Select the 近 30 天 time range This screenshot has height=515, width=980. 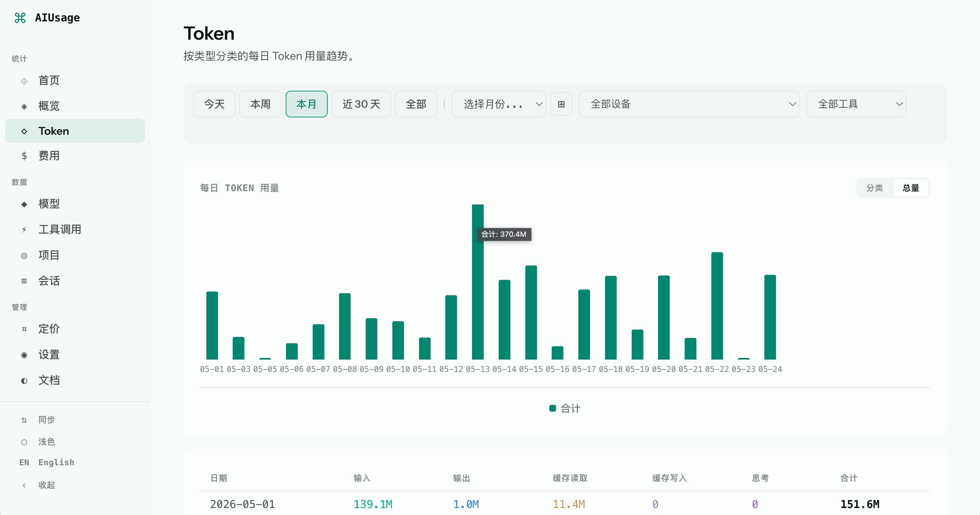[x=361, y=104]
